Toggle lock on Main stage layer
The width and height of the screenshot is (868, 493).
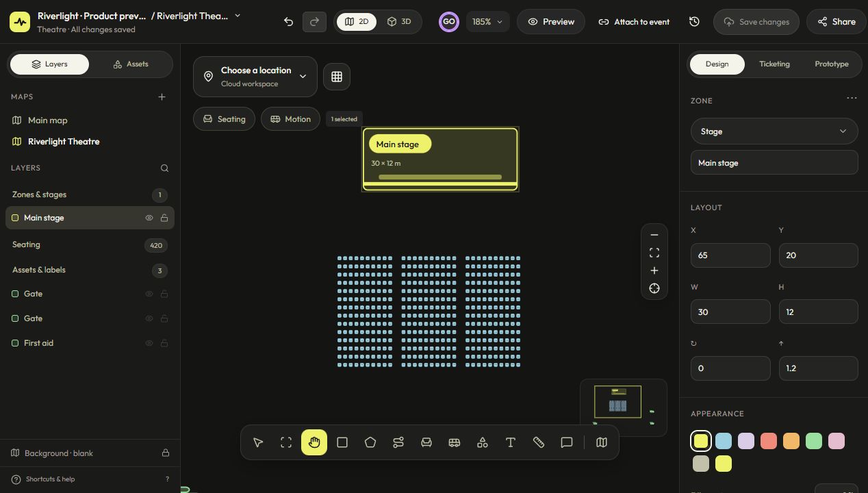coord(164,218)
